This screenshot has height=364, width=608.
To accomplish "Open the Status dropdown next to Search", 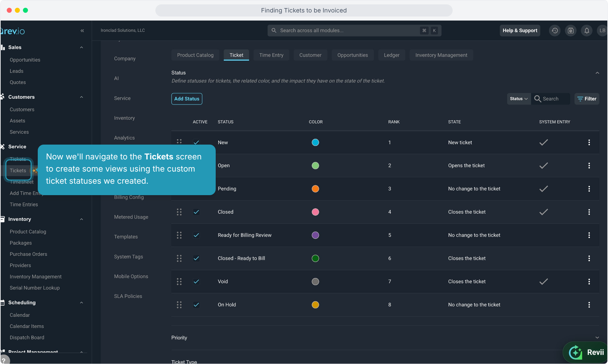I will [x=519, y=99].
